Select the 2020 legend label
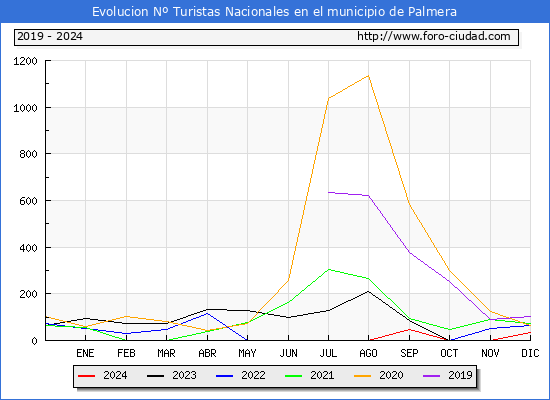 tap(391, 375)
